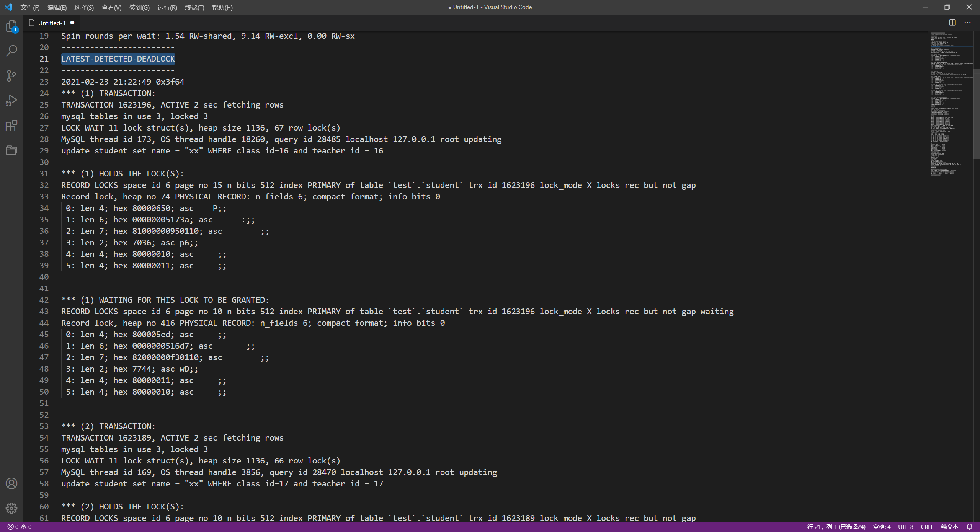This screenshot has height=532, width=980.
Task: Open the folder-shaped project manager icon
Action: pyautogui.click(x=11, y=150)
